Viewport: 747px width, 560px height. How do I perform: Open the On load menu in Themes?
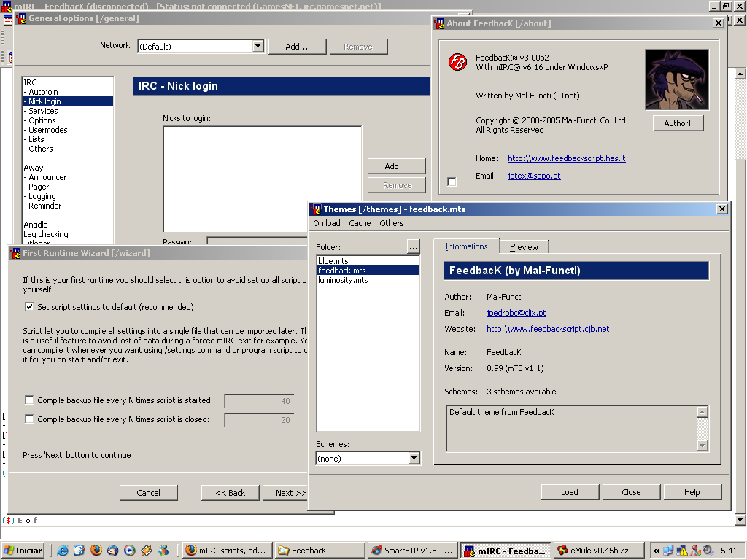(x=327, y=223)
